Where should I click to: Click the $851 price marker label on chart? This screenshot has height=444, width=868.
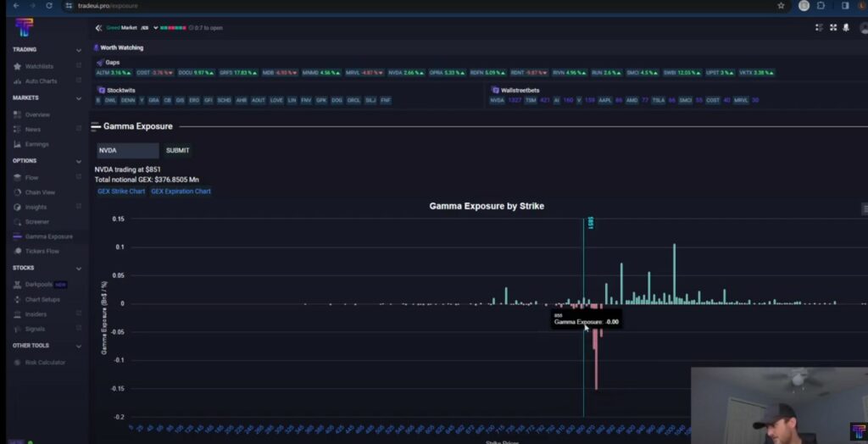tap(590, 223)
